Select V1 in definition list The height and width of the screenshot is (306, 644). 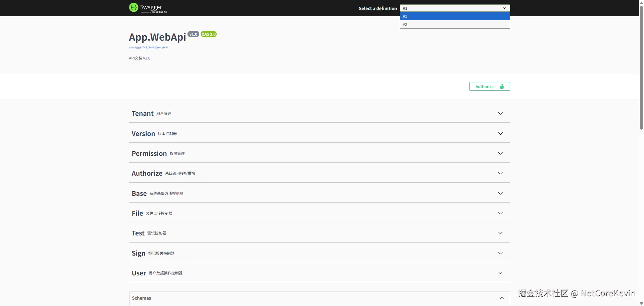pyautogui.click(x=455, y=16)
